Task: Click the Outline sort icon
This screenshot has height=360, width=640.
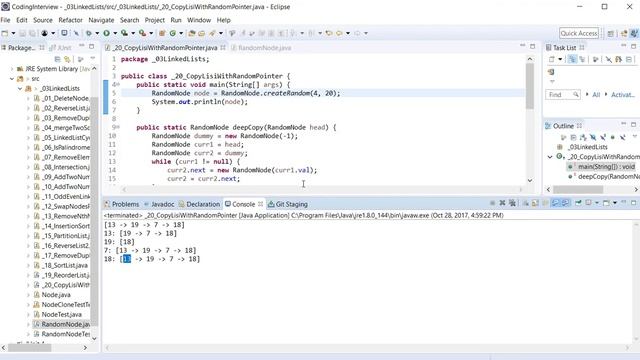Action: tap(583, 137)
